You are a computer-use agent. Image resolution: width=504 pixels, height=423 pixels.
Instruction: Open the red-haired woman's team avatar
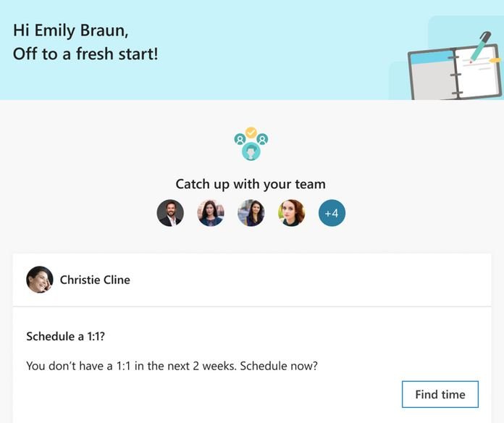pos(292,213)
